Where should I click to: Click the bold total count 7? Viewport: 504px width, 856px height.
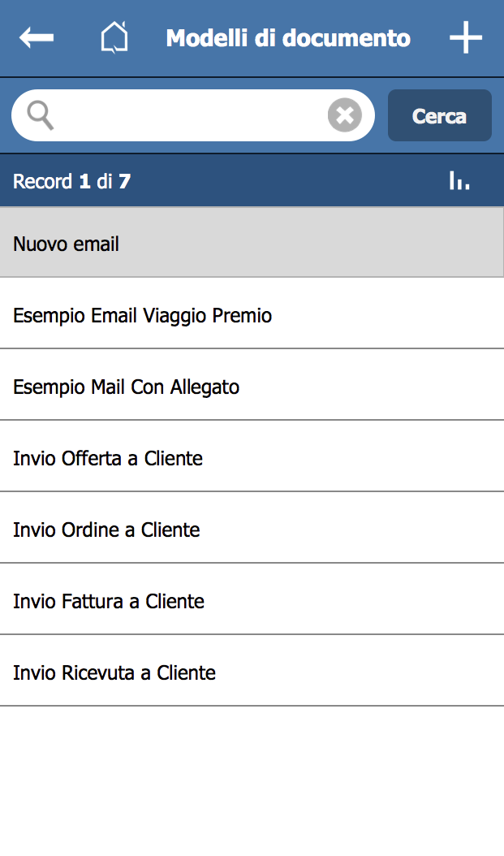124,181
